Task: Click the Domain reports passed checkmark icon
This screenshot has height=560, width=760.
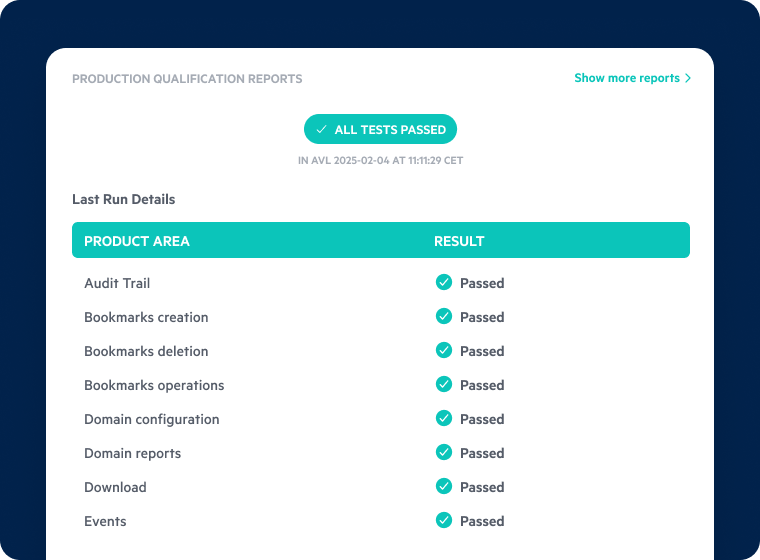Action: 444,453
